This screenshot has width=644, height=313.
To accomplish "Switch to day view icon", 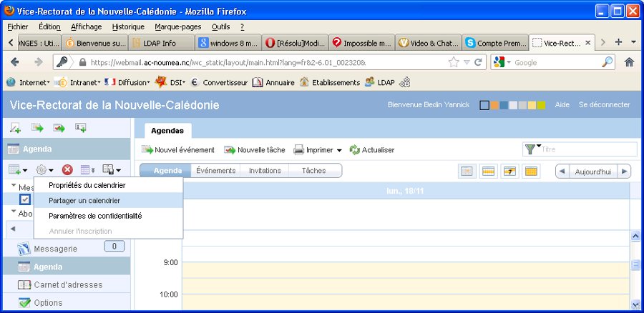I will tap(466, 171).
